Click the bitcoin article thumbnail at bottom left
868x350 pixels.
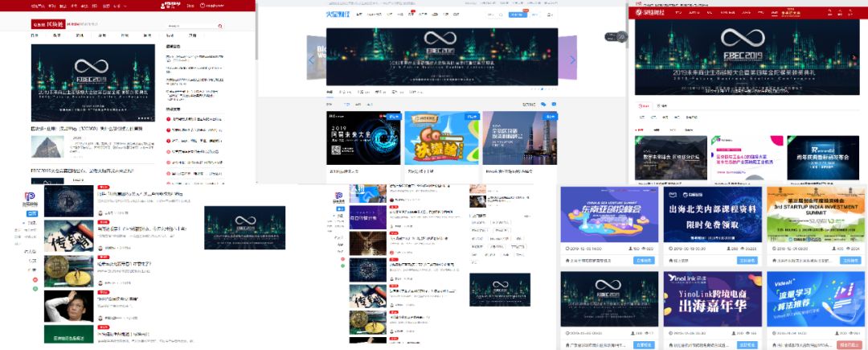pos(68,203)
